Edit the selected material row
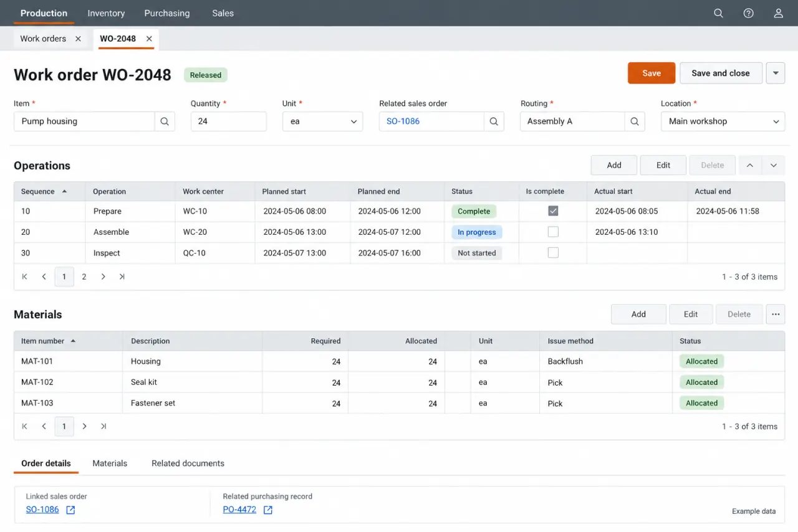The width and height of the screenshot is (798, 532). tap(691, 315)
